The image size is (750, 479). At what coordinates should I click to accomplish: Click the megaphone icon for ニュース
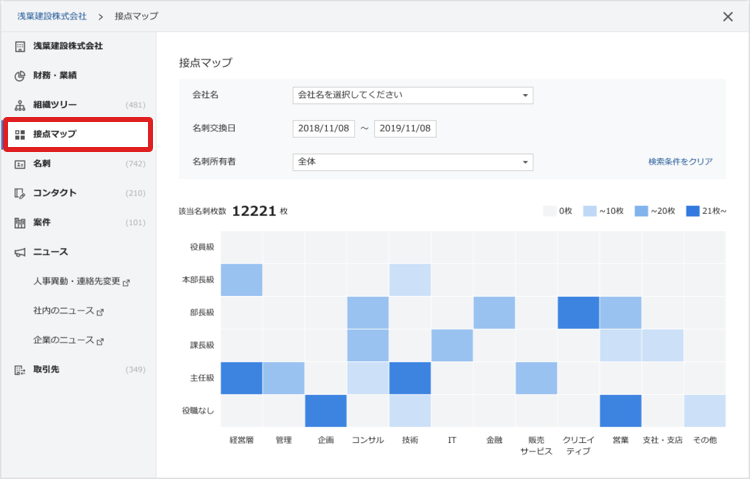click(20, 252)
